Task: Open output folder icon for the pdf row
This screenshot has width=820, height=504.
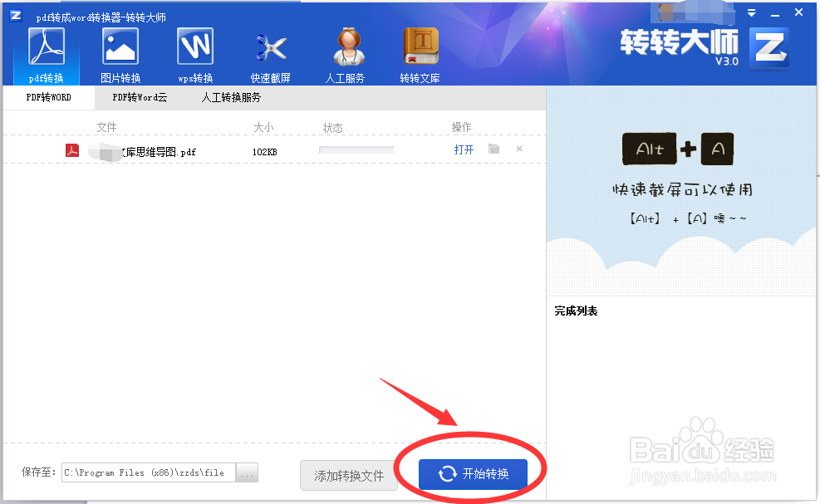Action: (493, 149)
